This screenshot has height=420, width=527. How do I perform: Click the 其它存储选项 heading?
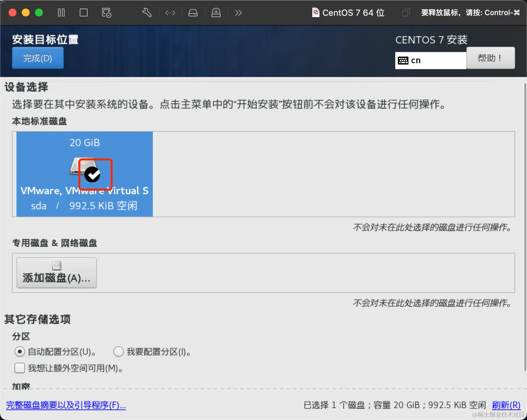click(38, 319)
